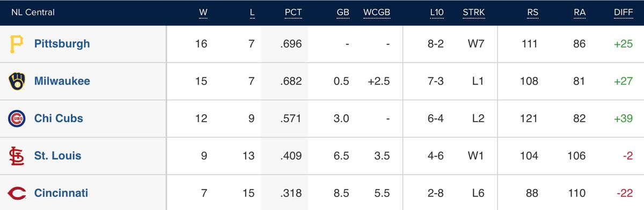Sort by DIFF column header
This screenshot has width=644, height=210.
[624, 13]
